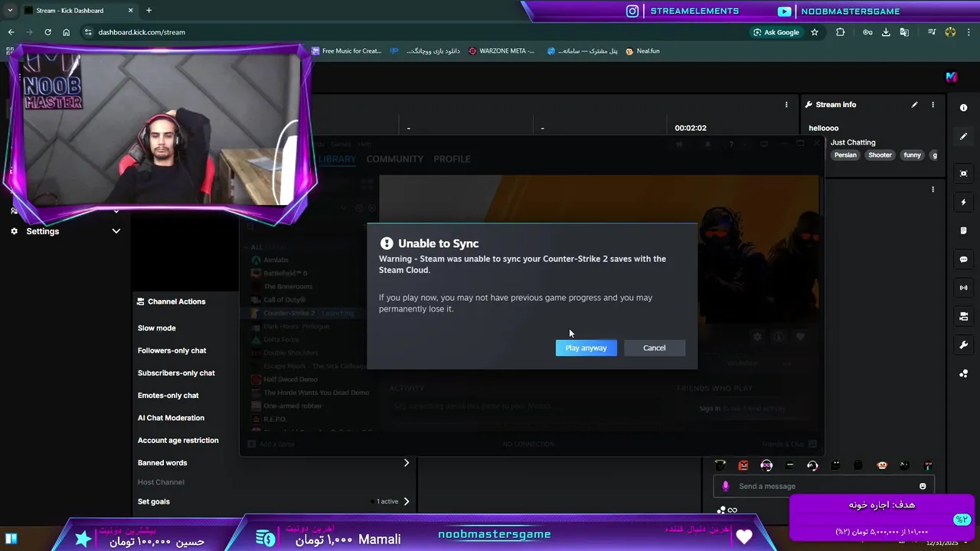Screen dimensions: 980x551
Task: Click the purple microphone icon in chat box
Action: click(726, 486)
